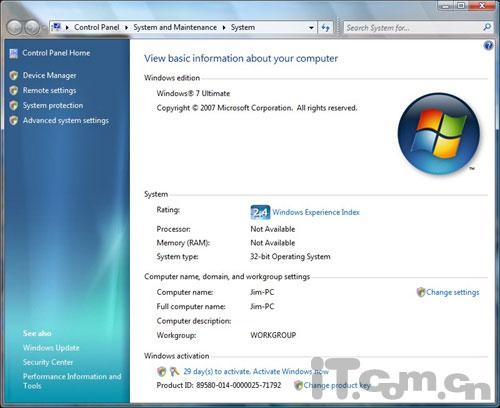Screen dimensions: 500x408
Task: Click shield icon beside Advanced system settings
Action: point(14,120)
